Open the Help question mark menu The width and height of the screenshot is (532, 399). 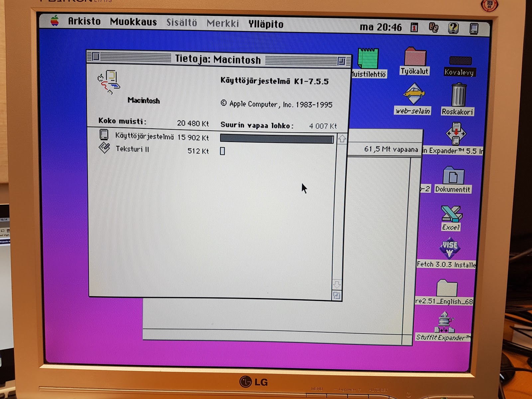(x=453, y=28)
